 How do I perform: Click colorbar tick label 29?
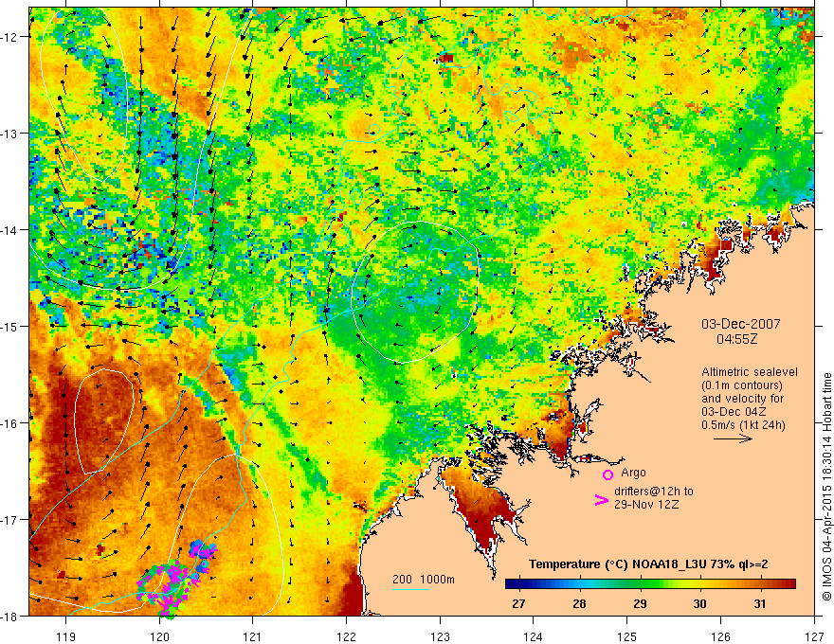(640, 603)
